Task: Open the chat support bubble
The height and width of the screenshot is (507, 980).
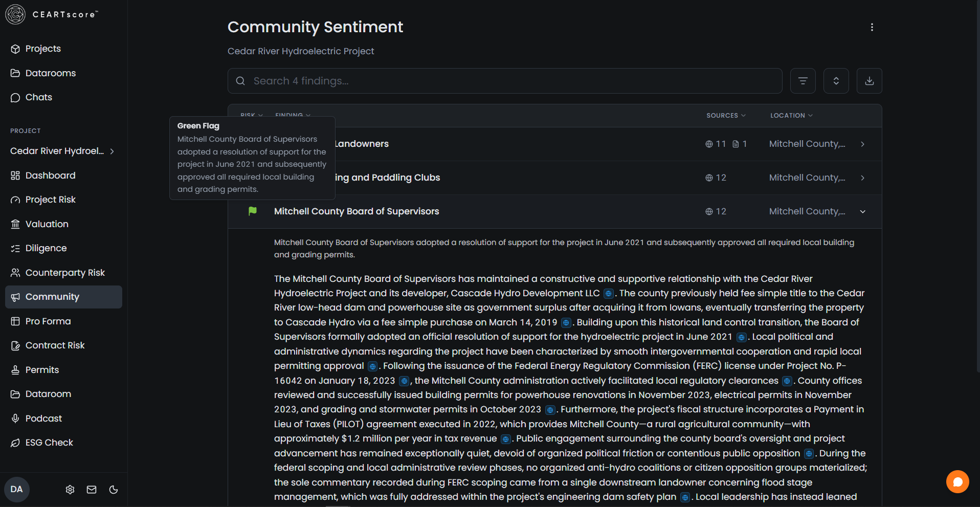Action: (x=957, y=482)
